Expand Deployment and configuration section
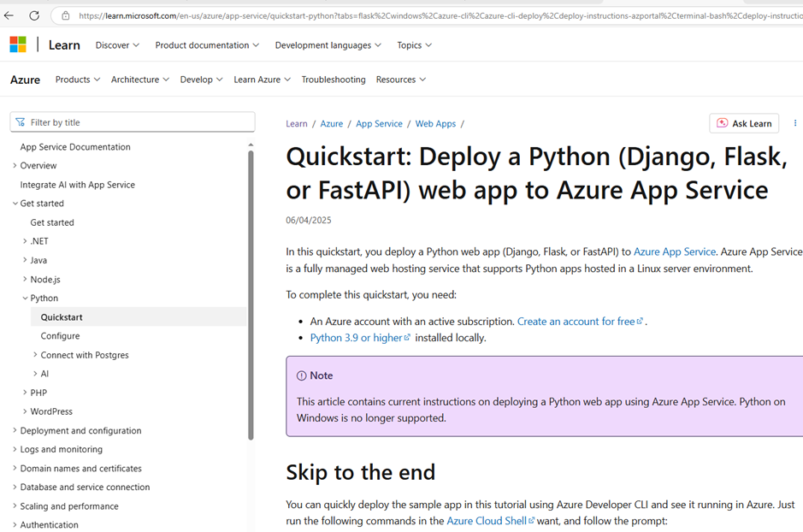The height and width of the screenshot is (532, 803). point(15,430)
